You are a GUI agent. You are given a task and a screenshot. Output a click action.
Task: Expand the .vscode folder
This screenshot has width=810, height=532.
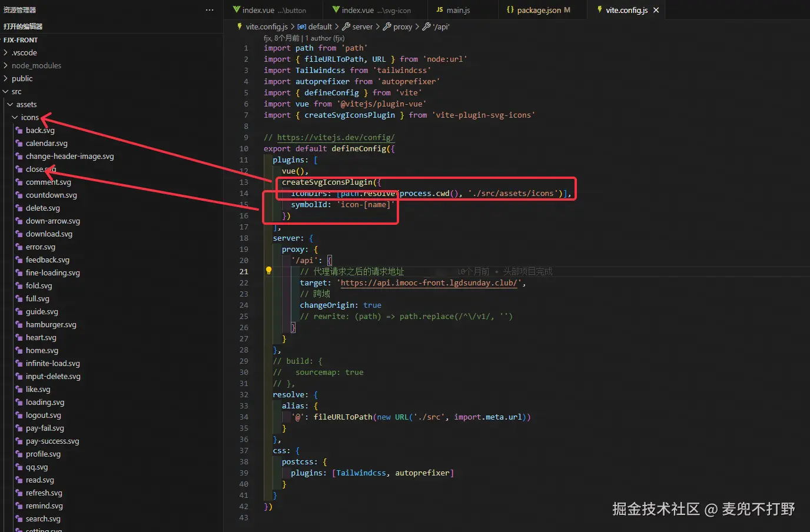(6, 52)
